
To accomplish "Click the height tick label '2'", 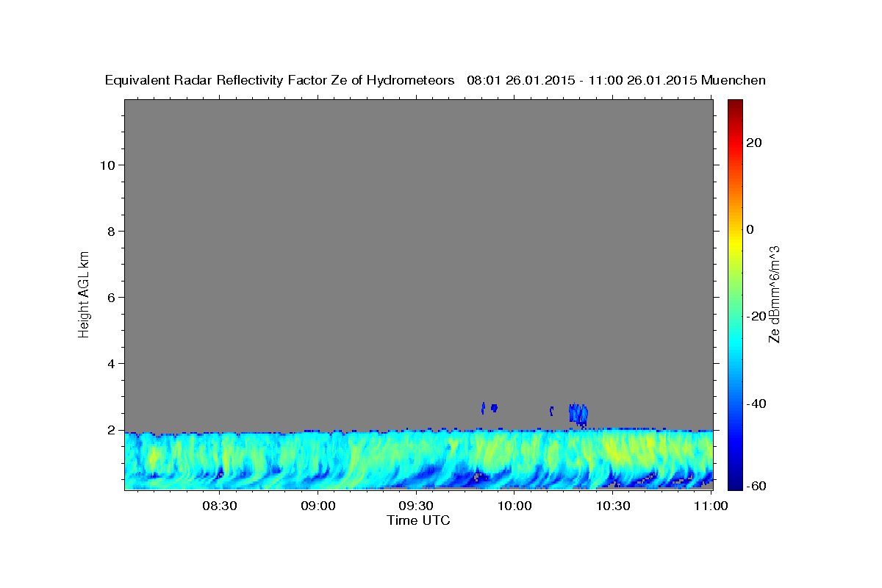I will tap(111, 429).
